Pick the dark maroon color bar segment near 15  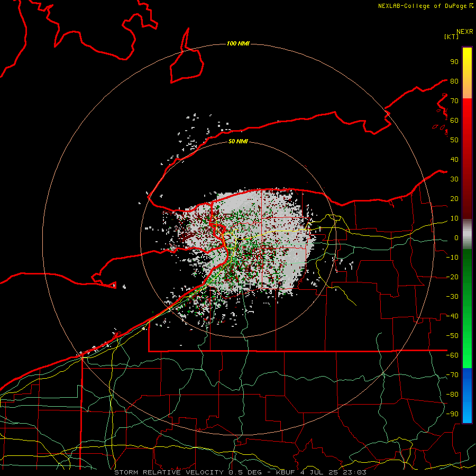467,208
